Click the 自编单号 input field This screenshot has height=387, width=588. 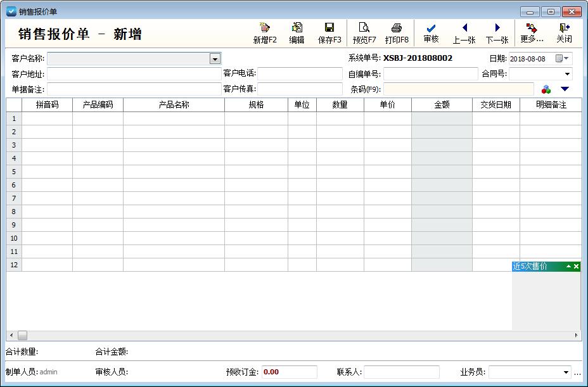point(430,74)
